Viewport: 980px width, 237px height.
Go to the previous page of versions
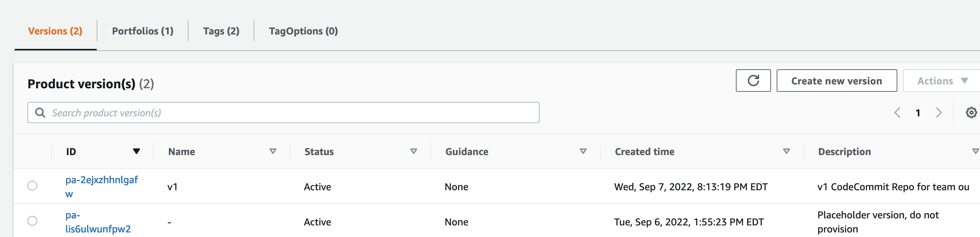[x=897, y=113]
